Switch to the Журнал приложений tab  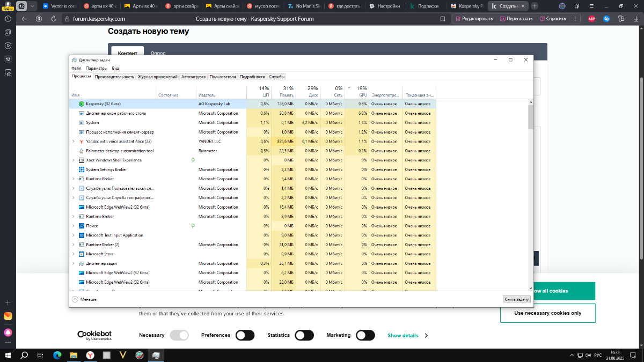coord(158,77)
